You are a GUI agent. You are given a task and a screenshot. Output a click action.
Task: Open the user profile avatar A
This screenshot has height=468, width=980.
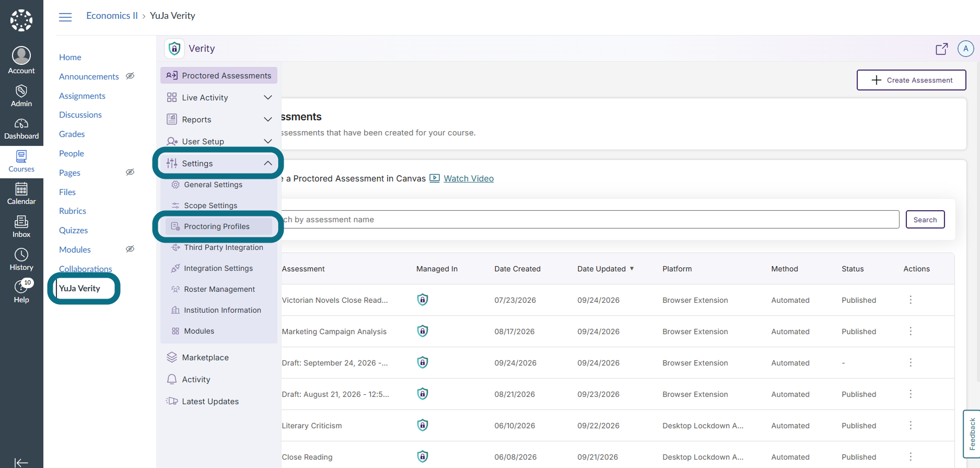965,49
